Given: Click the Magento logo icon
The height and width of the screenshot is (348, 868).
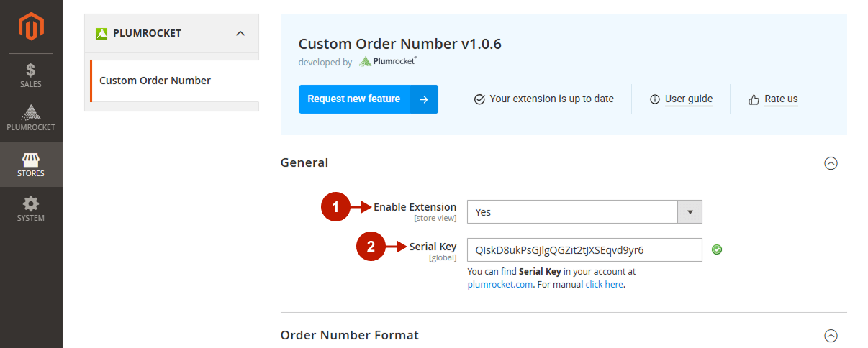Looking at the screenshot, I should pos(31,27).
